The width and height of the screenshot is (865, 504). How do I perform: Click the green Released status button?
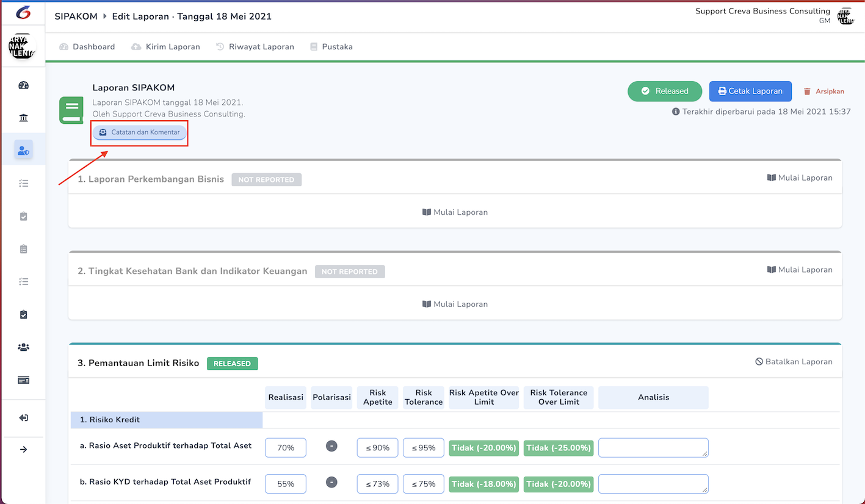point(665,91)
